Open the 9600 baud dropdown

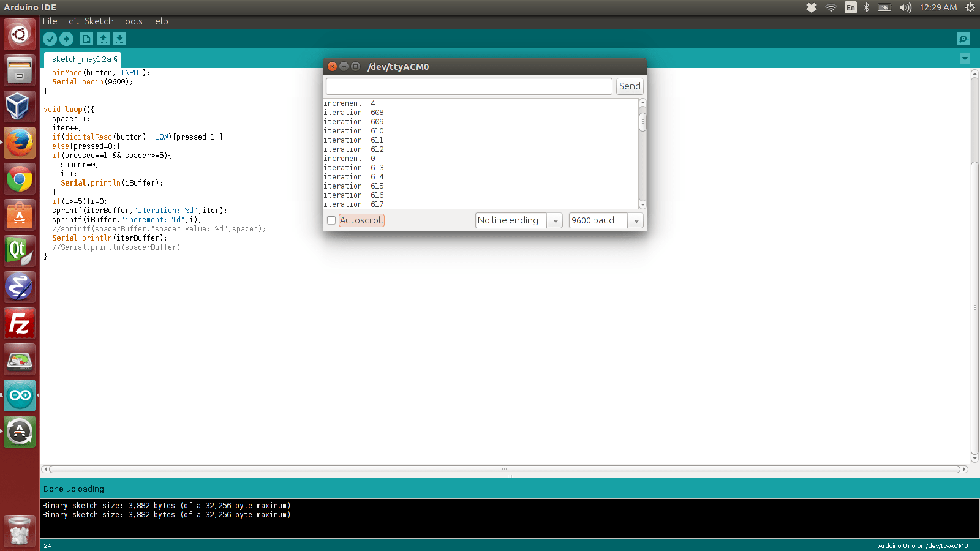(606, 220)
